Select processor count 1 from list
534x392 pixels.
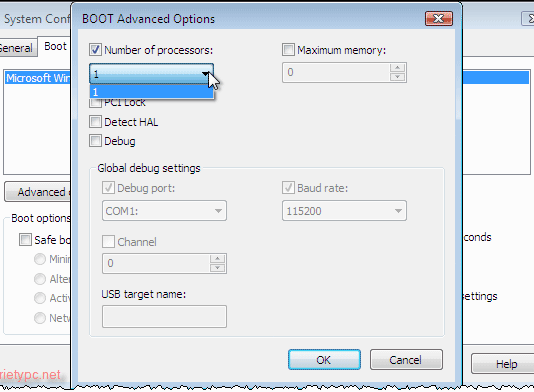[x=152, y=92]
